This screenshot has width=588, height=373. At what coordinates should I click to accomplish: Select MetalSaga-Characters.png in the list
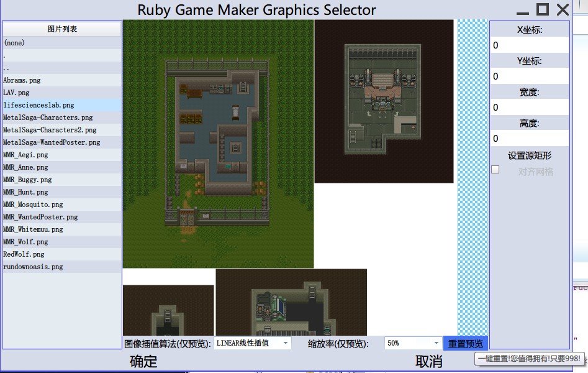coord(62,117)
